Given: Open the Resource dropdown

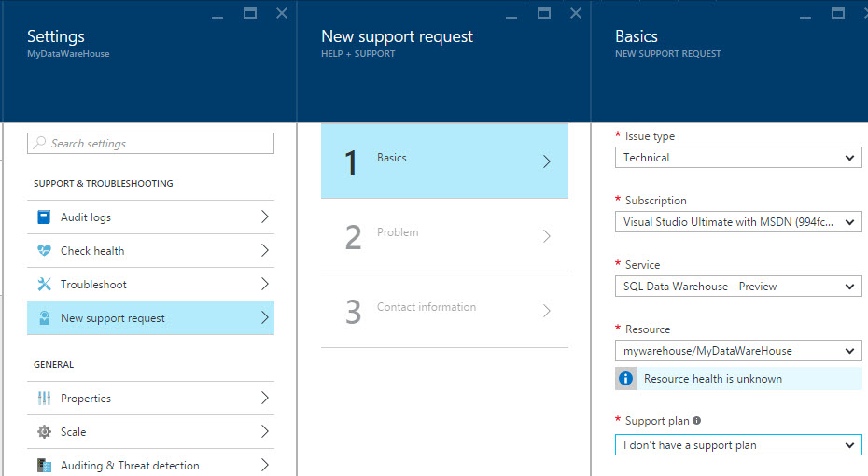Looking at the screenshot, I should 737,351.
